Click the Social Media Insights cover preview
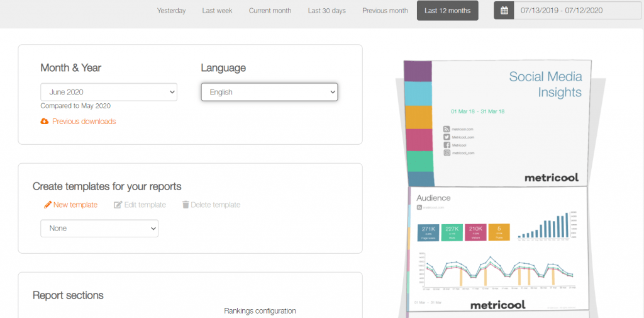The height and width of the screenshot is (318, 644). click(x=498, y=123)
